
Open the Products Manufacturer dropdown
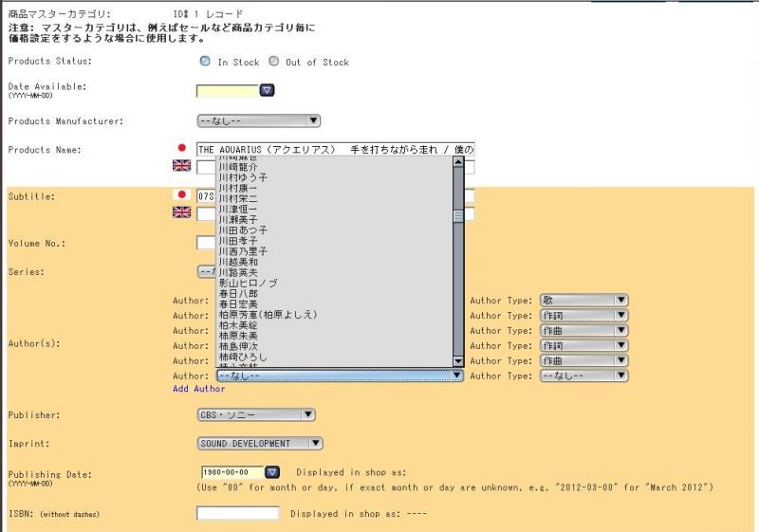[258, 120]
